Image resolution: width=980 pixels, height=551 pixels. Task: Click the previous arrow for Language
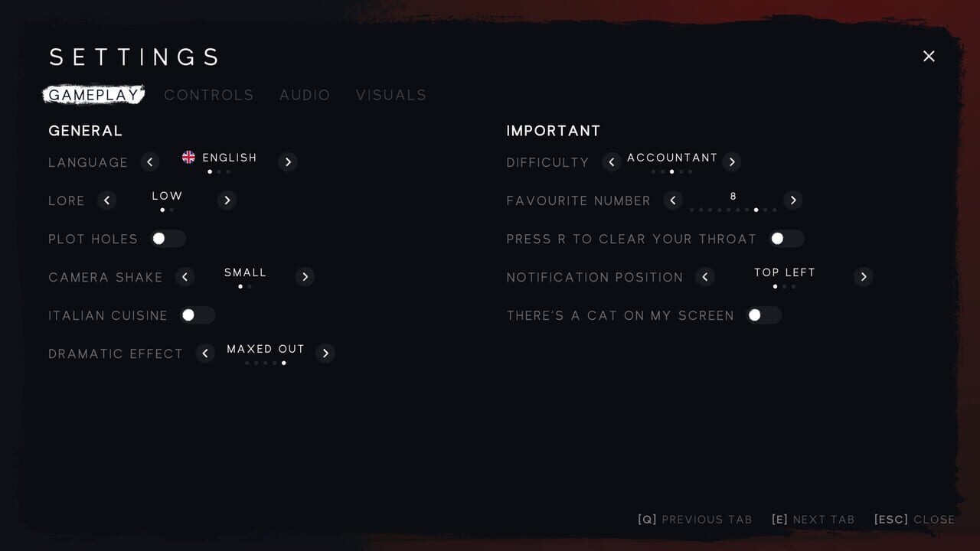150,161
